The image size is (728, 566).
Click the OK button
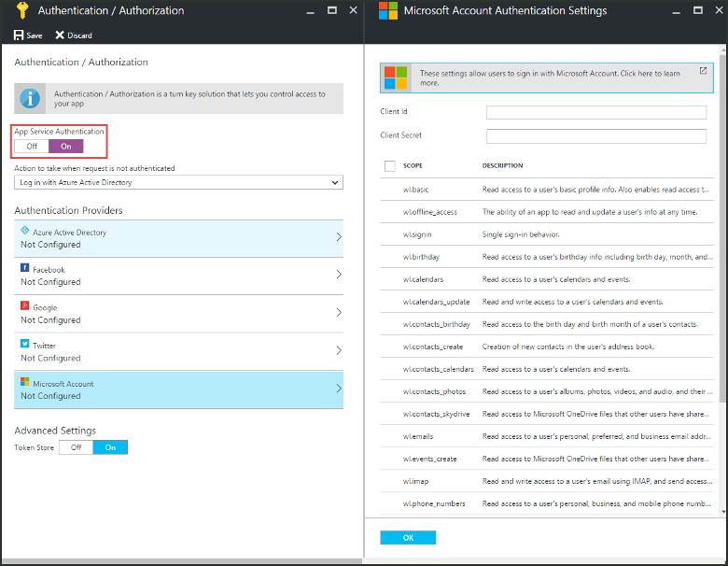(x=408, y=538)
